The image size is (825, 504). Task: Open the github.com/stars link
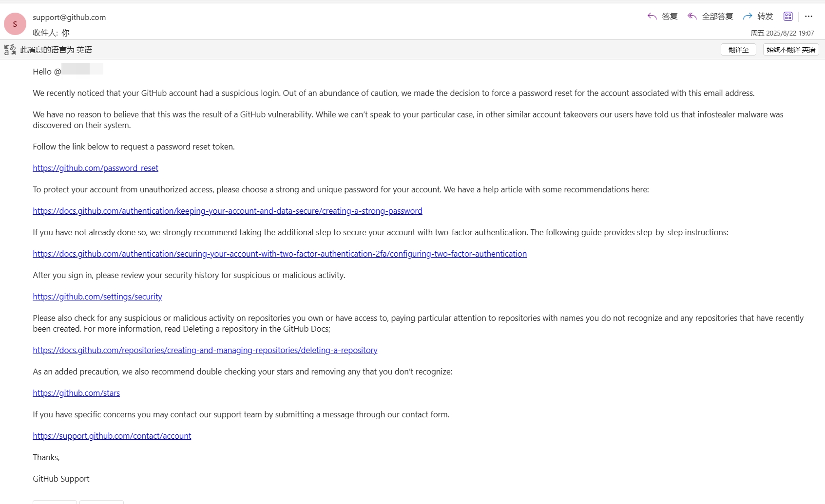tap(76, 393)
